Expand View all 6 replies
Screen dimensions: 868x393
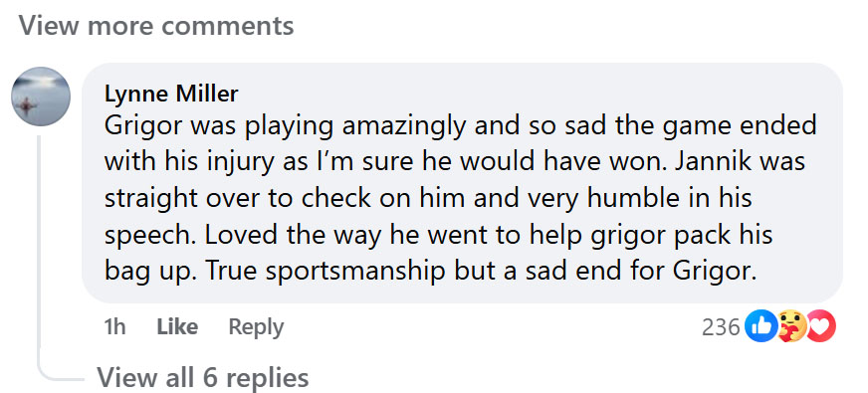[203, 378]
